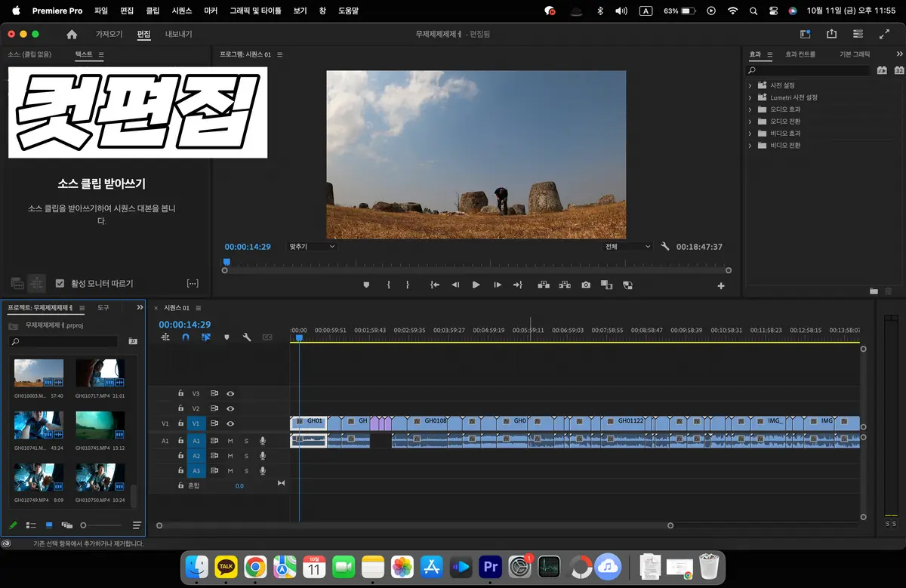Click the Go to In point icon
Viewport: 906px width, 588px height.
click(435, 285)
